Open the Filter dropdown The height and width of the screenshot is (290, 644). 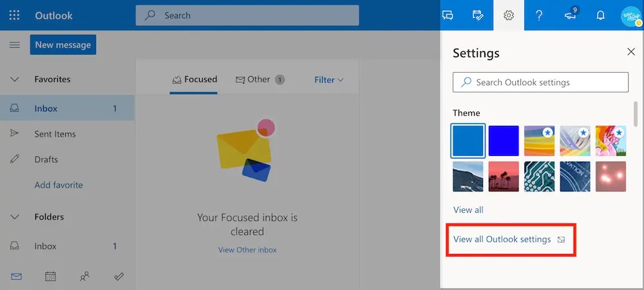point(328,80)
